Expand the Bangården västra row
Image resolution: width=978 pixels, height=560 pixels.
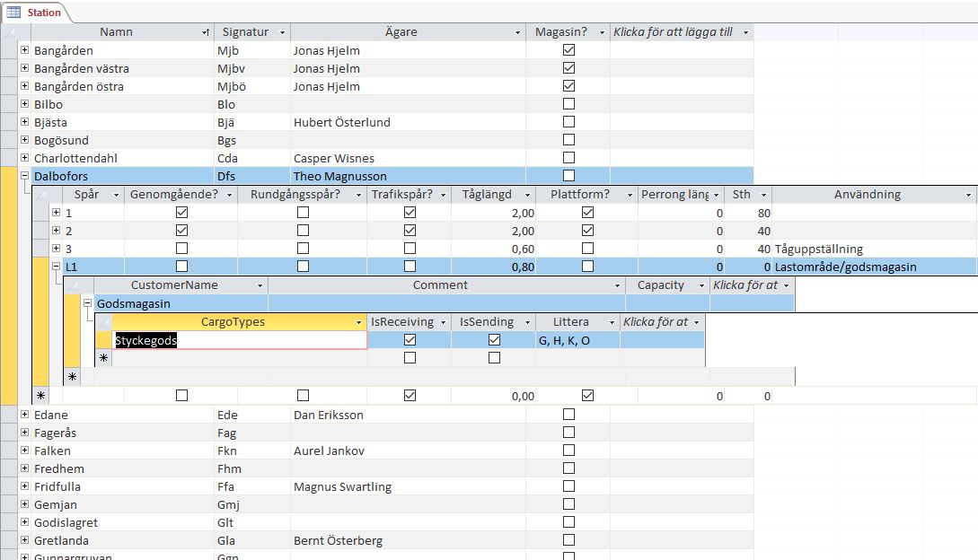click(24, 68)
